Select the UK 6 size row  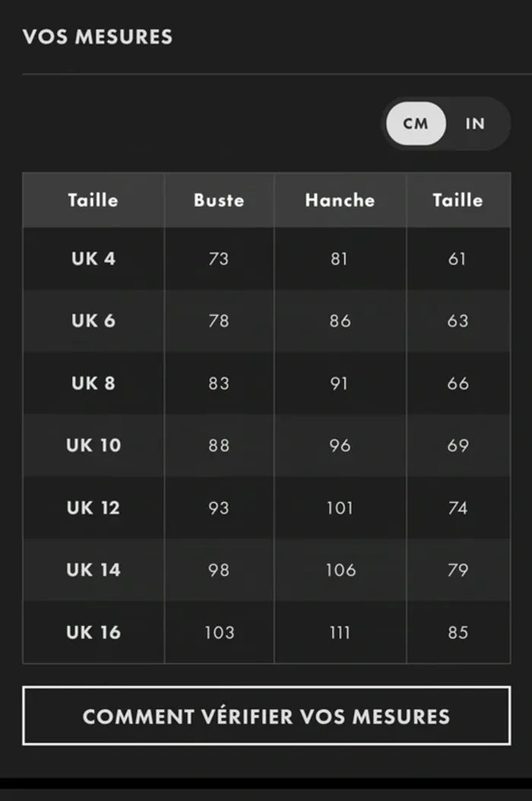click(93, 321)
